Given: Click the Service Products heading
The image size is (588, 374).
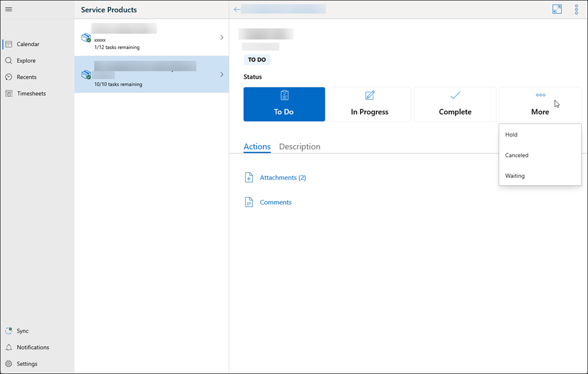Looking at the screenshot, I should coord(109,10).
